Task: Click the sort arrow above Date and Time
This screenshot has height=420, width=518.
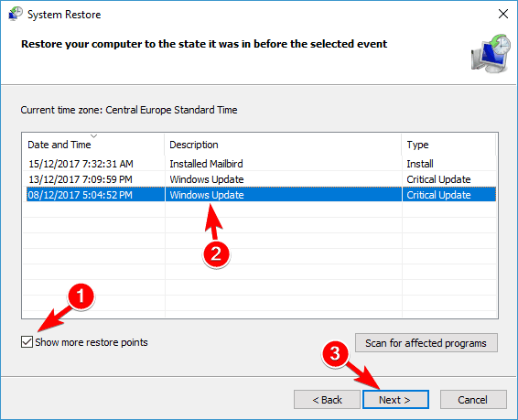Action: pyautogui.click(x=94, y=136)
